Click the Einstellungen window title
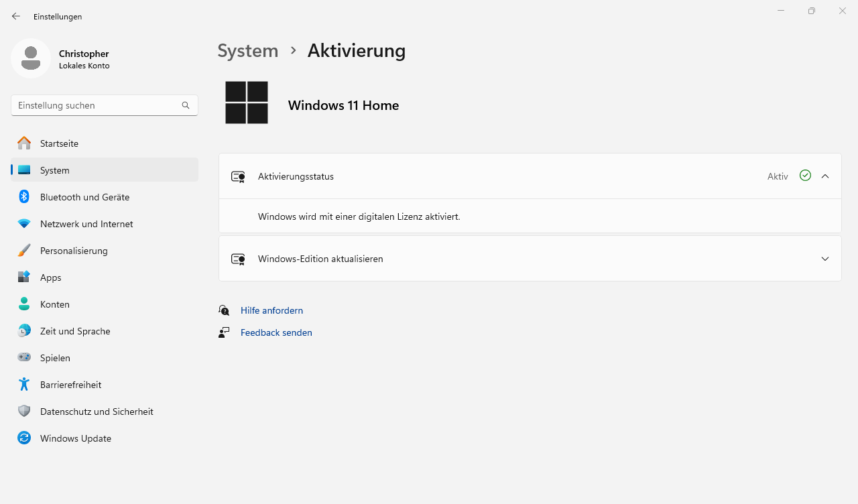 point(58,16)
